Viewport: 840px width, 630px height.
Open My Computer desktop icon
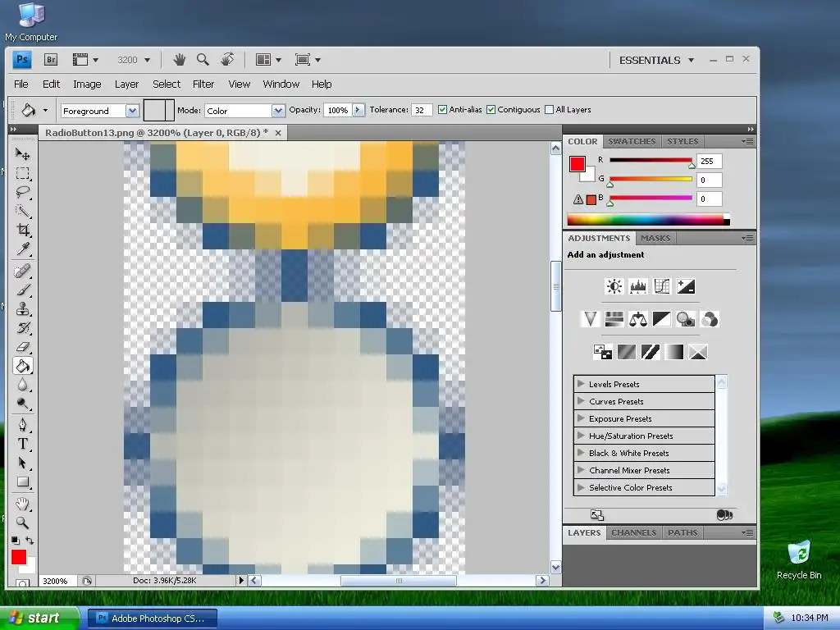coord(31,22)
